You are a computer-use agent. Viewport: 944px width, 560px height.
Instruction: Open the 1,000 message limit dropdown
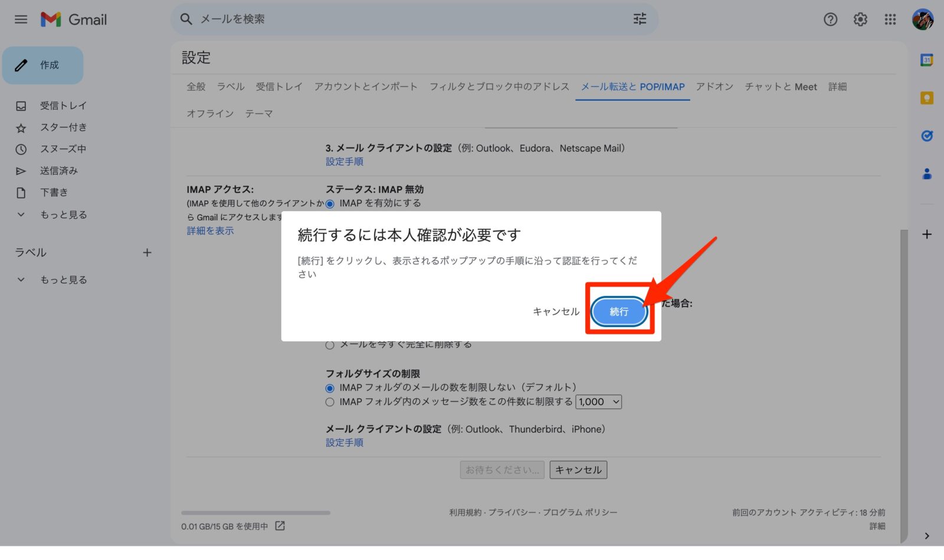599,402
